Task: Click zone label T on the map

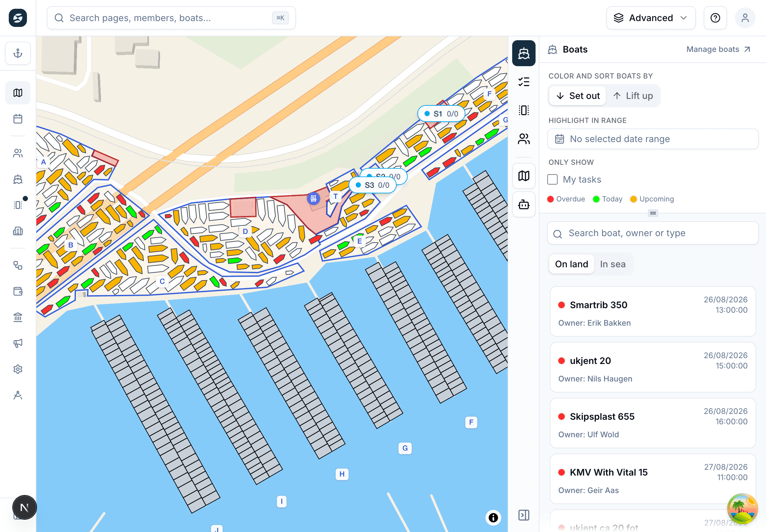Action: (x=336, y=197)
